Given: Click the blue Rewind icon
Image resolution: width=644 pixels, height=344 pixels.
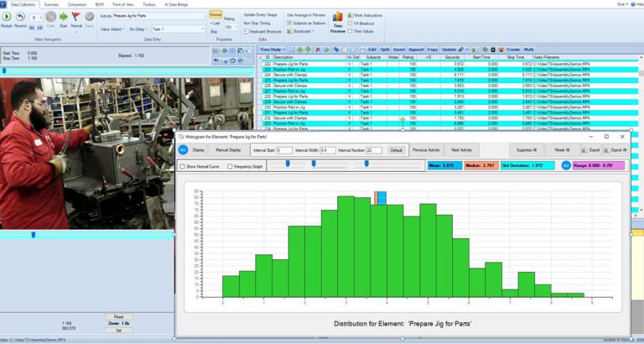Looking at the screenshot, I should click(20, 17).
